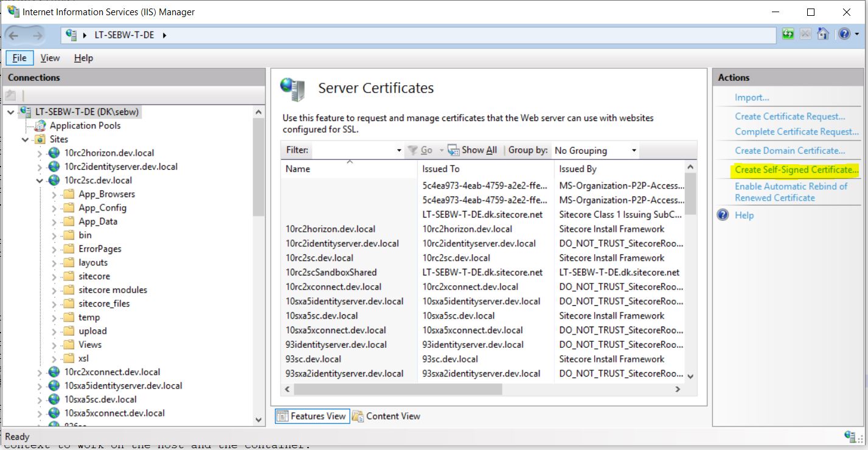
Task: Click the server node icon for LT-SEBW-T-DE
Action: point(26,112)
